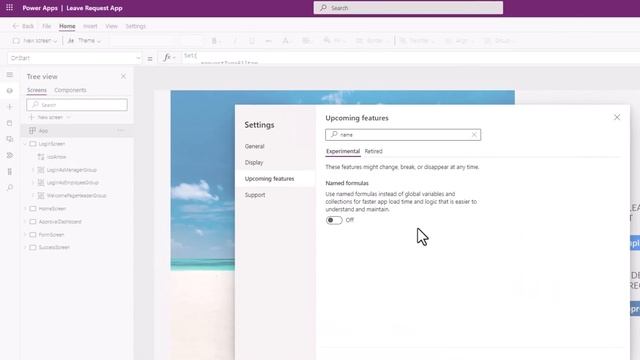This screenshot has width=640, height=360.
Task: Open the Data pane icon in left rail
Action: coord(10,123)
